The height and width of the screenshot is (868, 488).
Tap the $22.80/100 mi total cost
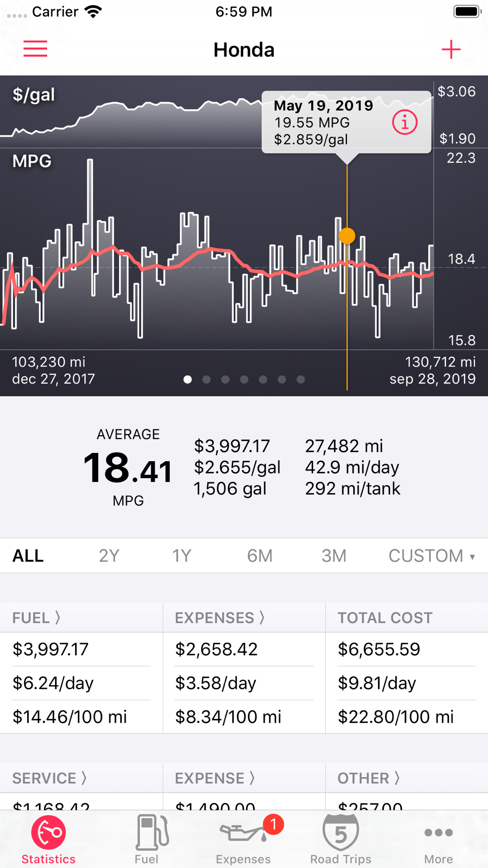396,717
